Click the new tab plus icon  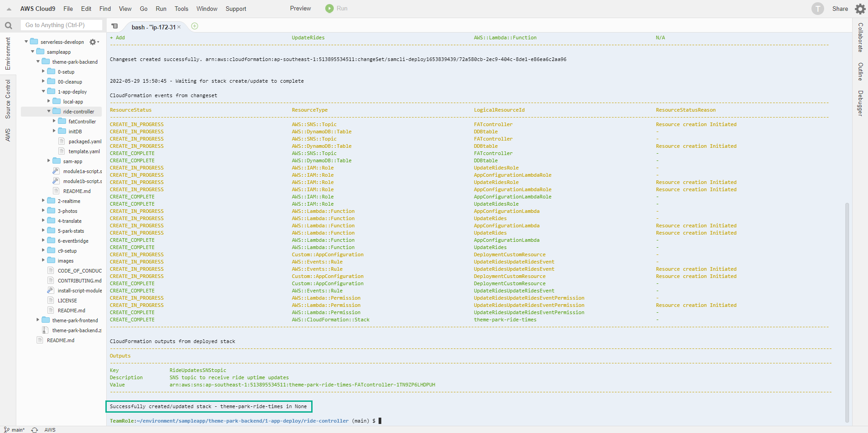pyautogui.click(x=194, y=26)
